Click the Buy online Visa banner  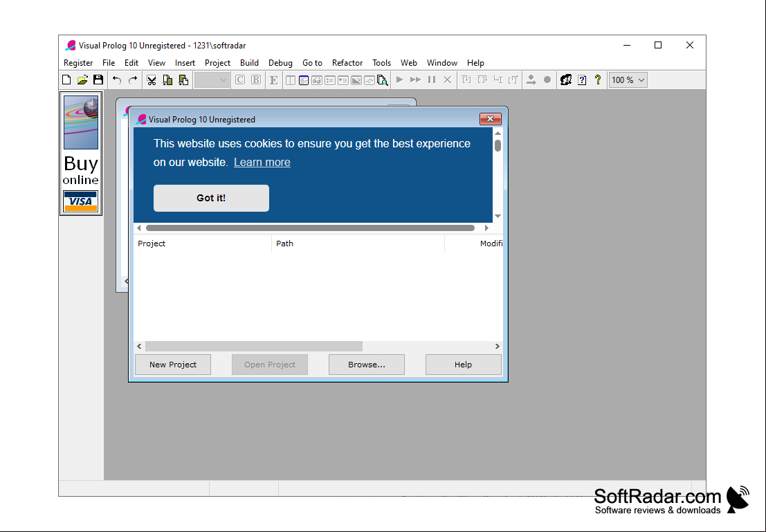[x=80, y=154]
